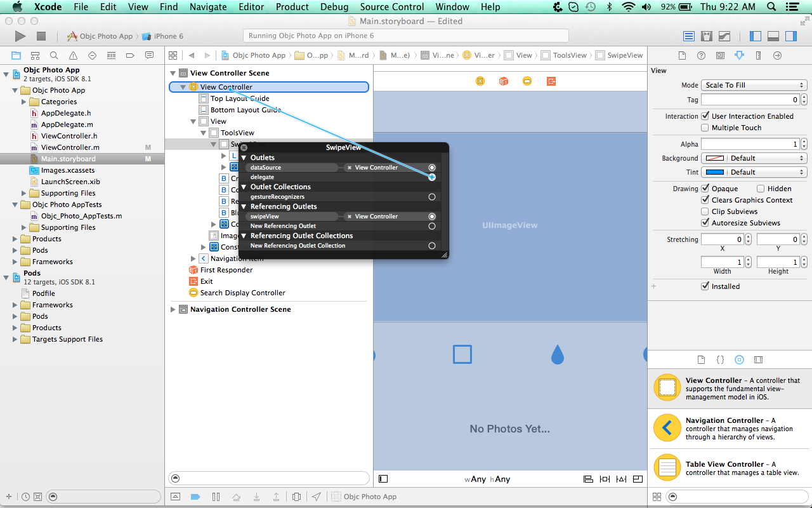Select the Search navigator magnifier icon
The image size is (812, 508).
pyautogui.click(x=54, y=55)
